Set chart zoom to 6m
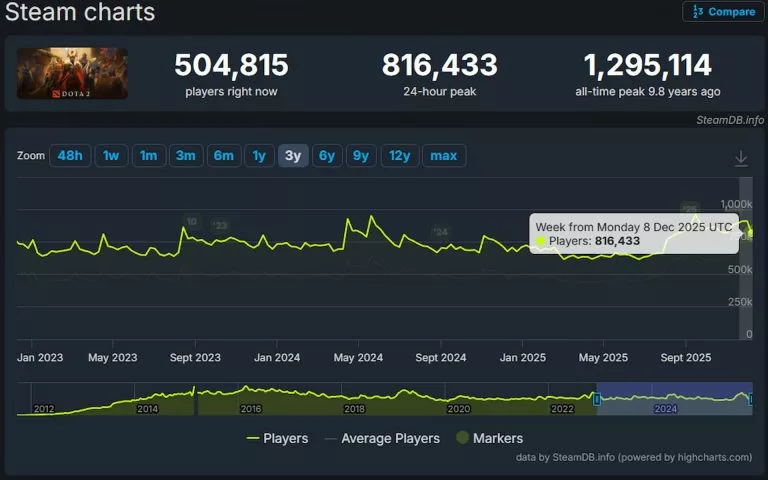The width and height of the screenshot is (768, 480). [224, 156]
